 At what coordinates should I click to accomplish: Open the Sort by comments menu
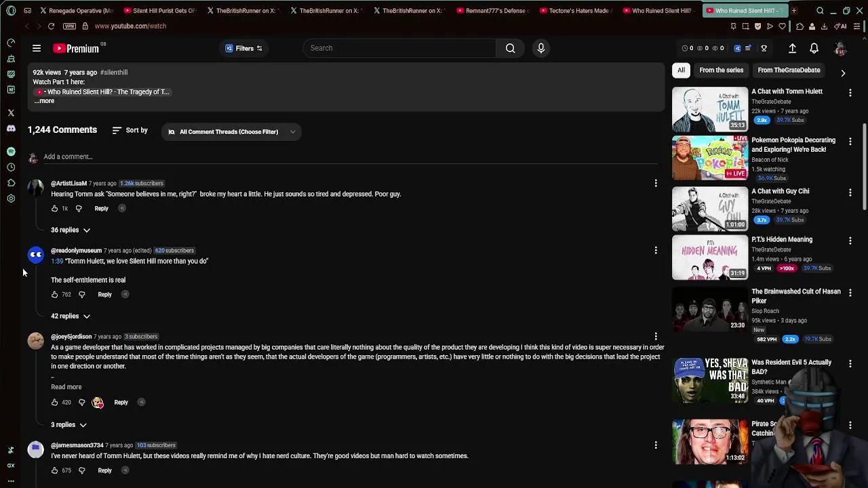130,130
